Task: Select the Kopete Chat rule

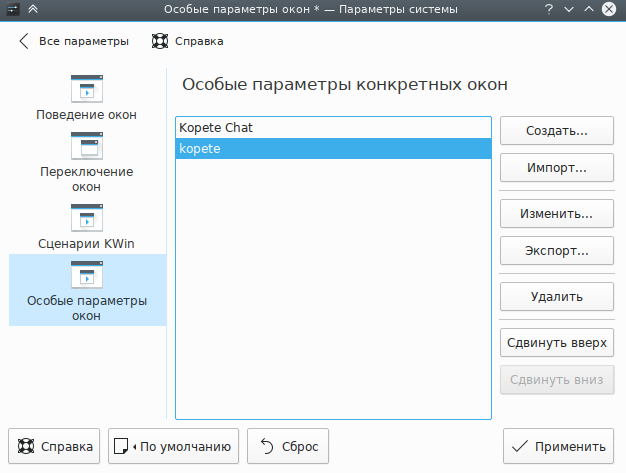Action: click(x=333, y=128)
